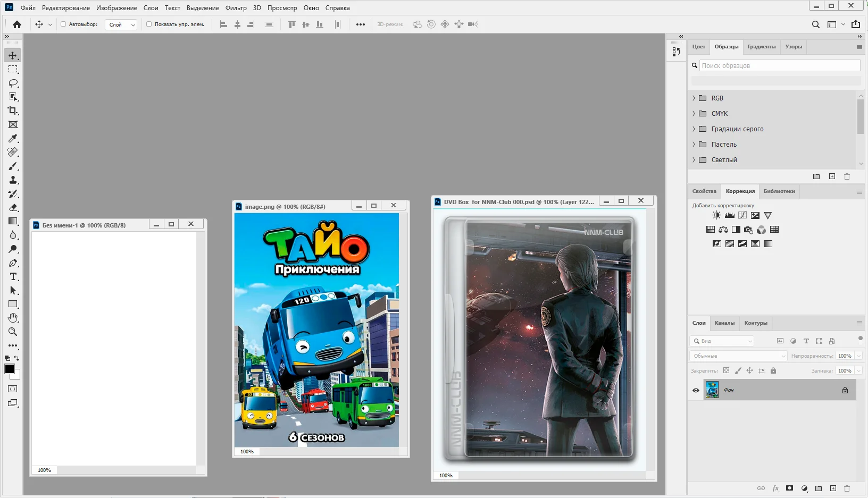Select the Gradient tool

tap(13, 221)
